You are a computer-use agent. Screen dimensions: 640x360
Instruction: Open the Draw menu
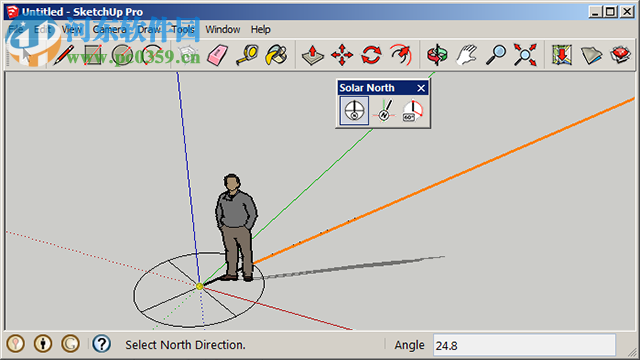149,30
